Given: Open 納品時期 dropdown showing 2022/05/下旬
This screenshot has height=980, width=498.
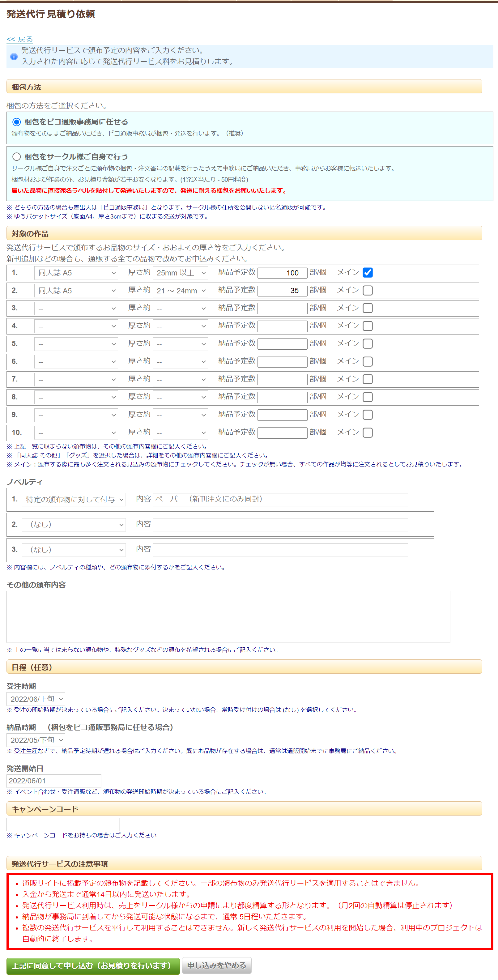Looking at the screenshot, I should pos(36,740).
